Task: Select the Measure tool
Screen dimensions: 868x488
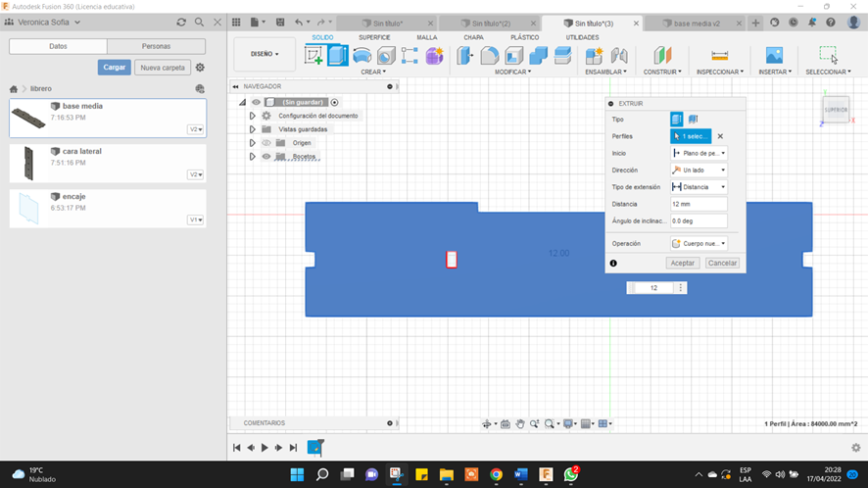Action: coord(720,56)
